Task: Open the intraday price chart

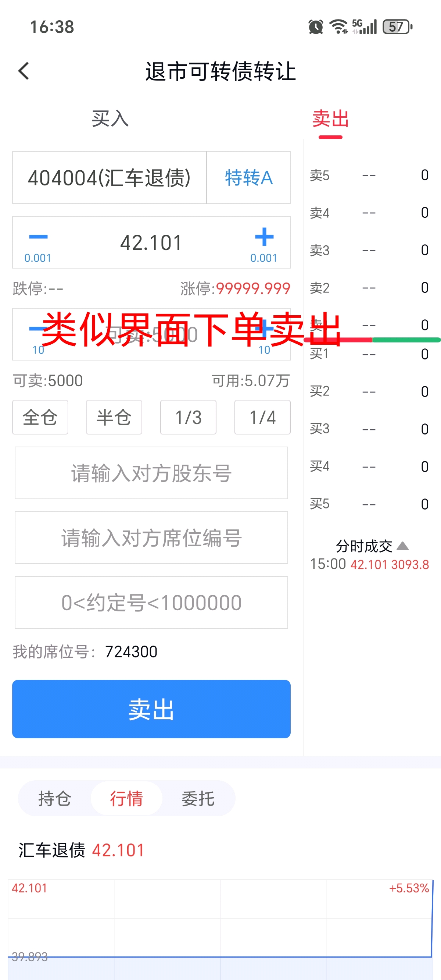Action: [220, 930]
